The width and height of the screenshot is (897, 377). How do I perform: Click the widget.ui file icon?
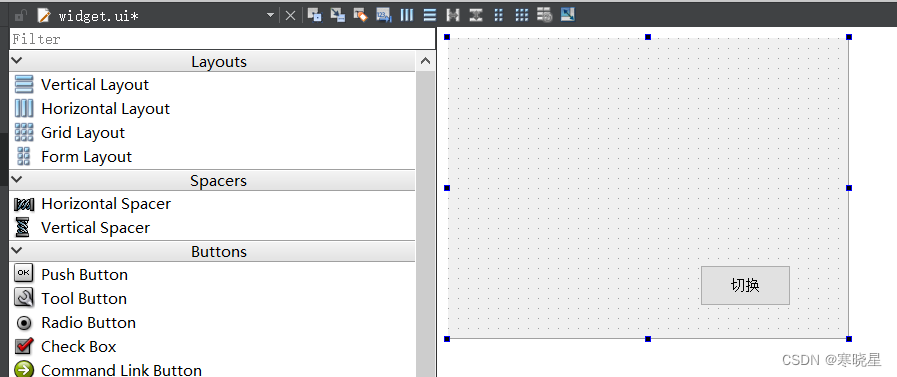tap(43, 16)
